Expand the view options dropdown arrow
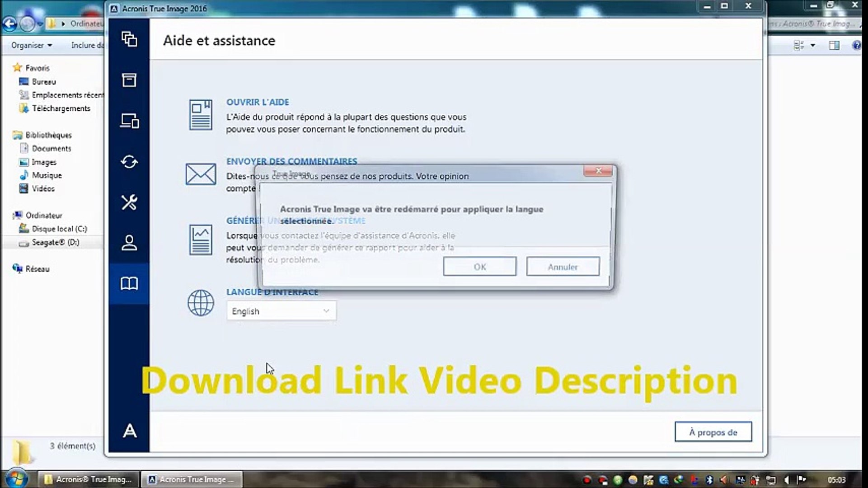This screenshot has height=488, width=868. (x=813, y=45)
